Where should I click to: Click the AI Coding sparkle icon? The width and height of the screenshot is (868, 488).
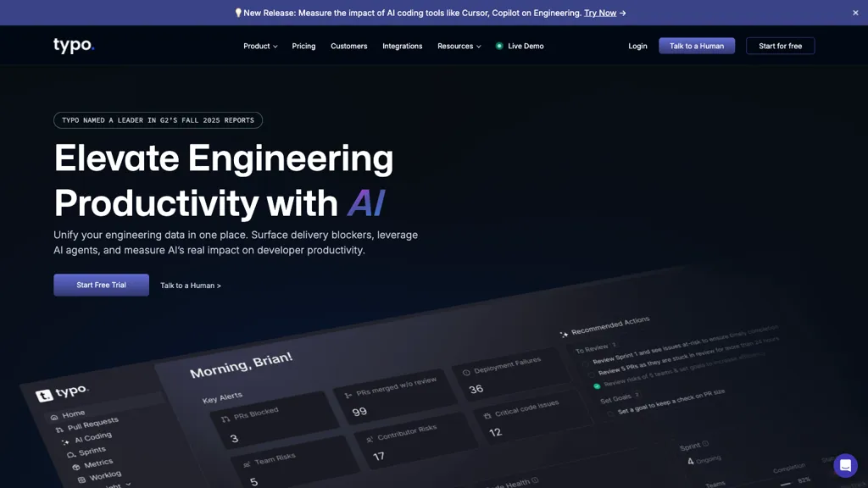click(64, 441)
